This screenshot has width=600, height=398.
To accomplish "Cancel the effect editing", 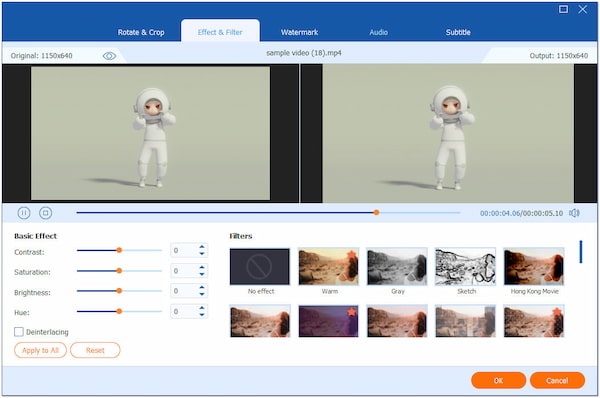I will tap(557, 380).
